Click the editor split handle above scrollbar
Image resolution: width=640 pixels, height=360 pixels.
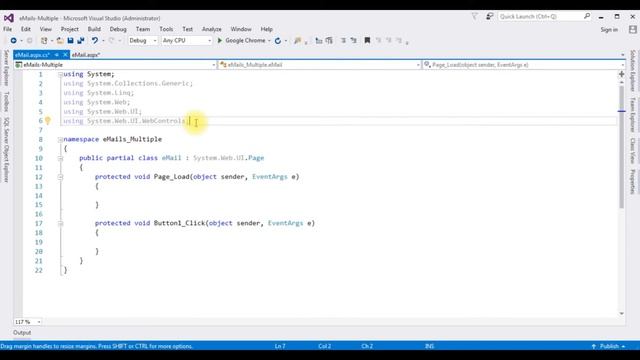pyautogui.click(x=621, y=74)
